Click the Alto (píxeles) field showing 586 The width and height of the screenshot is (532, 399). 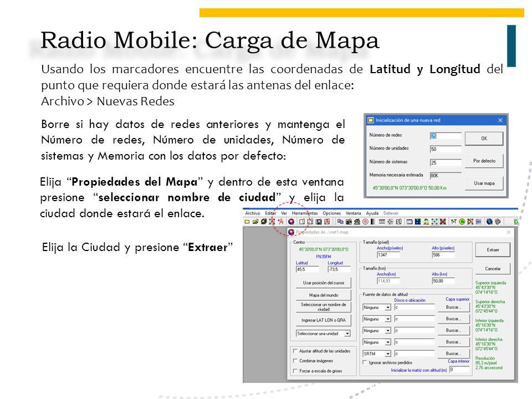pyautogui.click(x=443, y=255)
